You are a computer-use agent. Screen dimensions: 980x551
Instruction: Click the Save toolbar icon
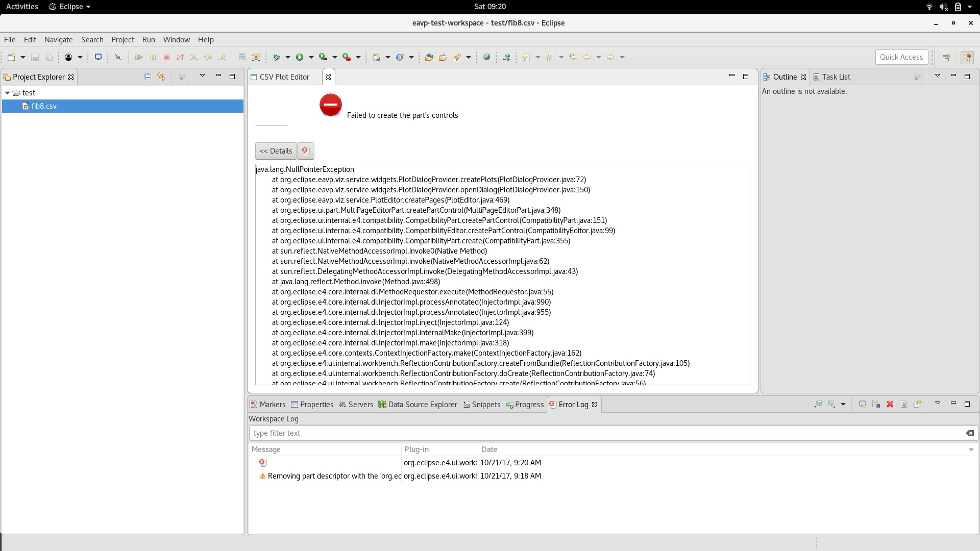click(35, 57)
